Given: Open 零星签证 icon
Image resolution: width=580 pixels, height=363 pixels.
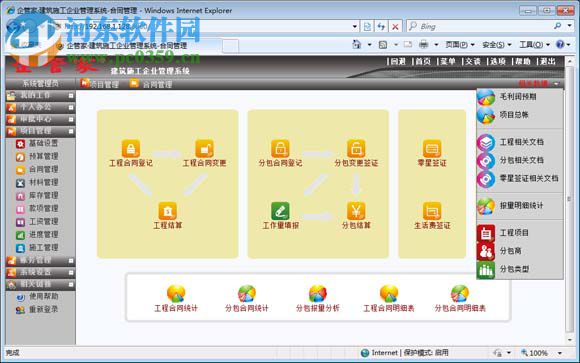Looking at the screenshot, I should 432,148.
